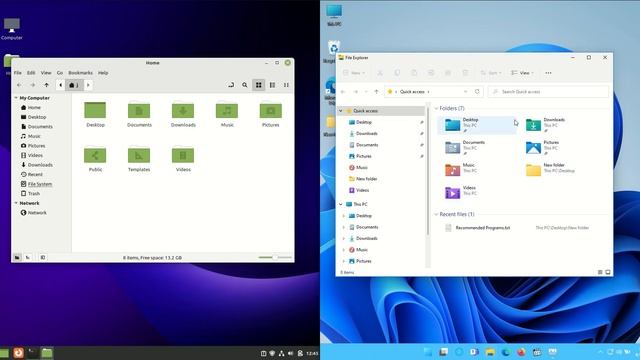Collapse the Folders (7) group
Image resolution: width=640 pixels, height=360 pixels.
[436, 108]
